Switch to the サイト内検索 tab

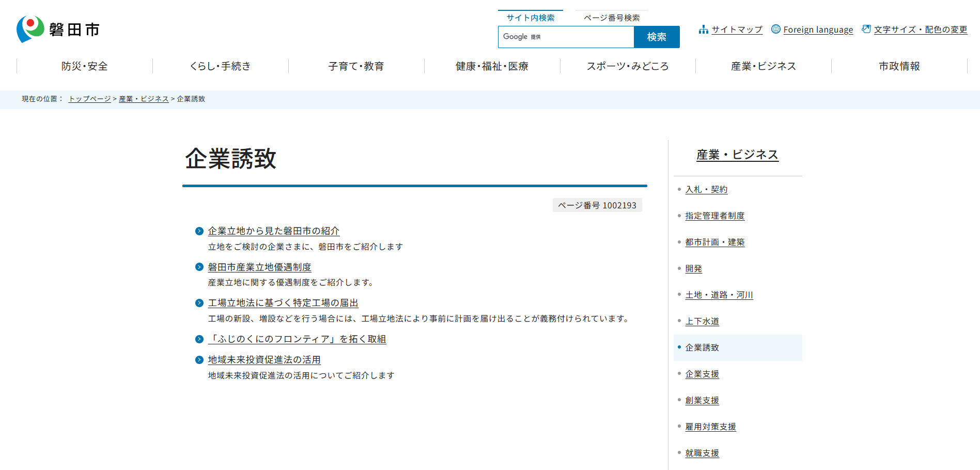(531, 18)
